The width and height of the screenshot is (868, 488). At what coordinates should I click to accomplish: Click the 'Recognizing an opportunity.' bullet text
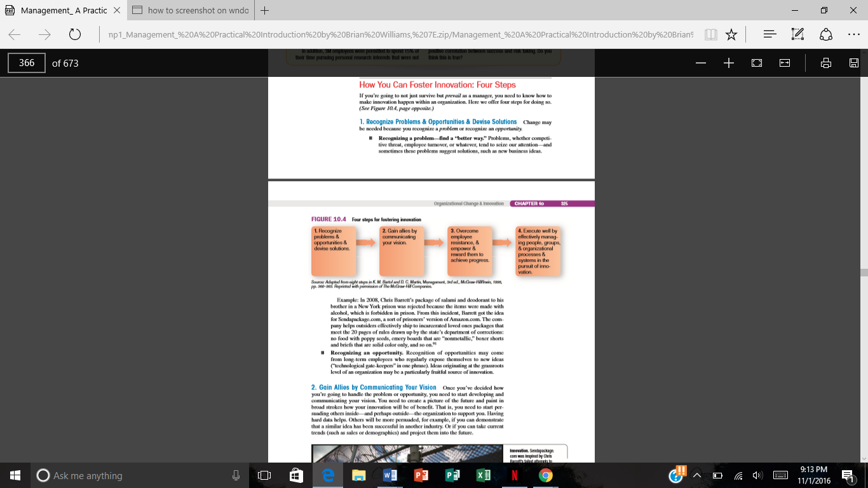tap(366, 352)
